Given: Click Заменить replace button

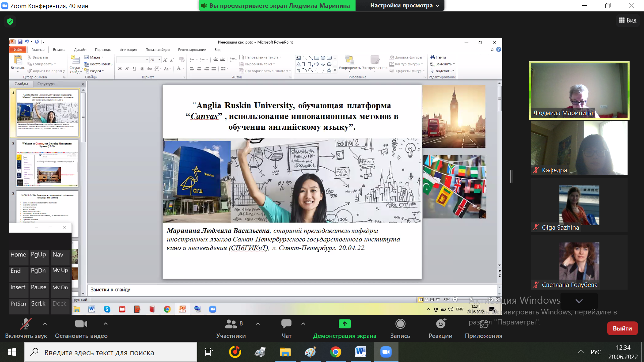Looking at the screenshot, I should click(x=442, y=64).
